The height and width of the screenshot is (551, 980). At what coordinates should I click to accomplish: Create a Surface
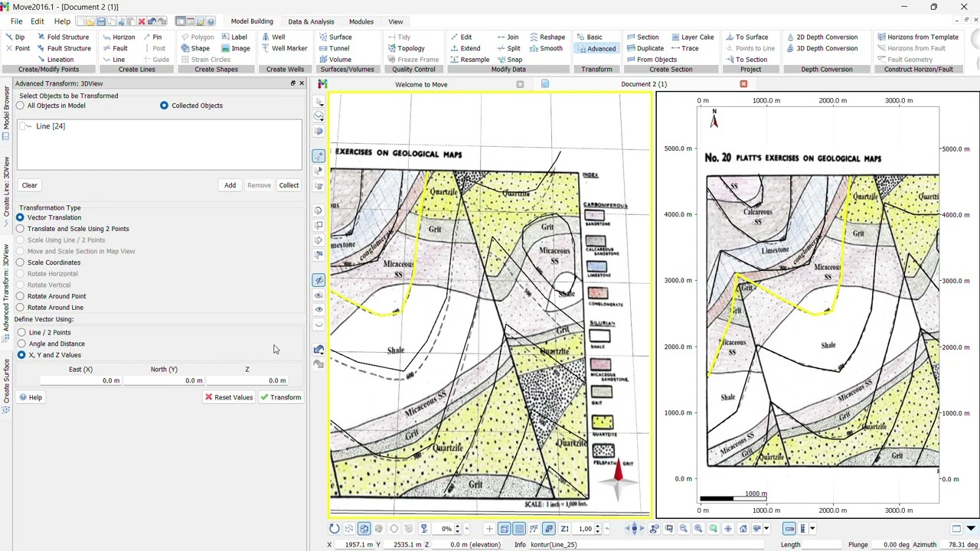pyautogui.click(x=335, y=37)
